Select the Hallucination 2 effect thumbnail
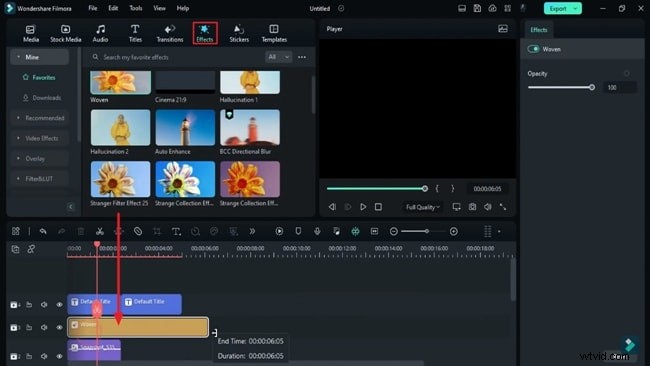This screenshot has height=366, width=650. (121, 128)
